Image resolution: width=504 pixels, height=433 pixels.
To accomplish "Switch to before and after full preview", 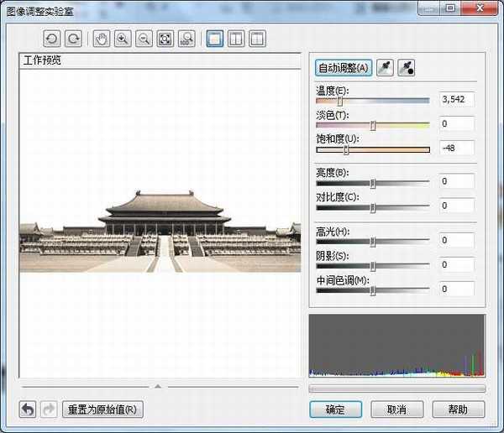I will point(236,39).
